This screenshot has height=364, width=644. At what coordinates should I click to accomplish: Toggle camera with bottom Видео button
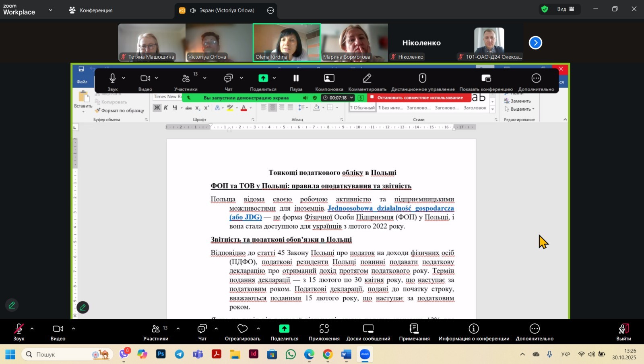[x=58, y=329]
